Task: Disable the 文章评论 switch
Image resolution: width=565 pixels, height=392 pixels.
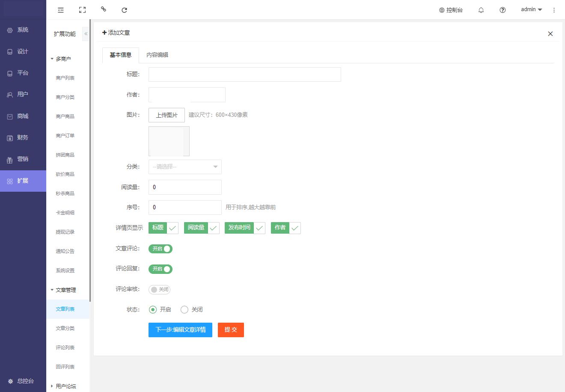Action: coord(161,249)
